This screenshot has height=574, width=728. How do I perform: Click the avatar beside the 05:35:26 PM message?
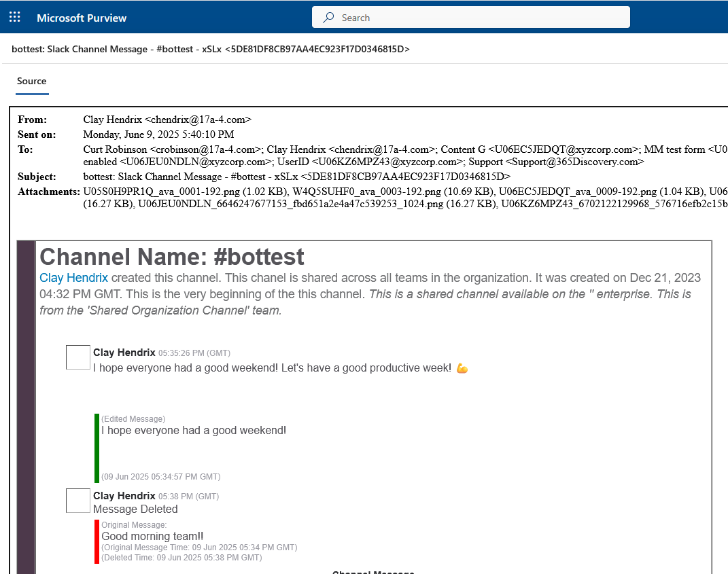coord(78,357)
